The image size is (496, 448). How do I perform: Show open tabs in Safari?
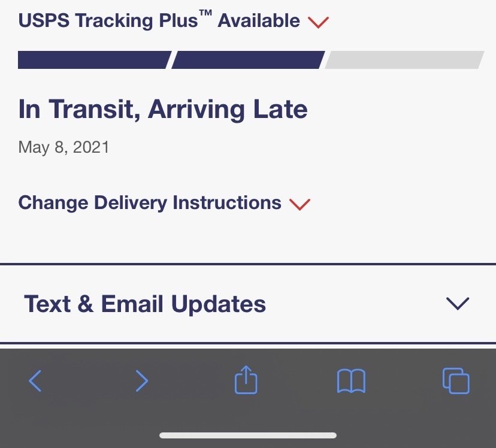click(x=456, y=381)
